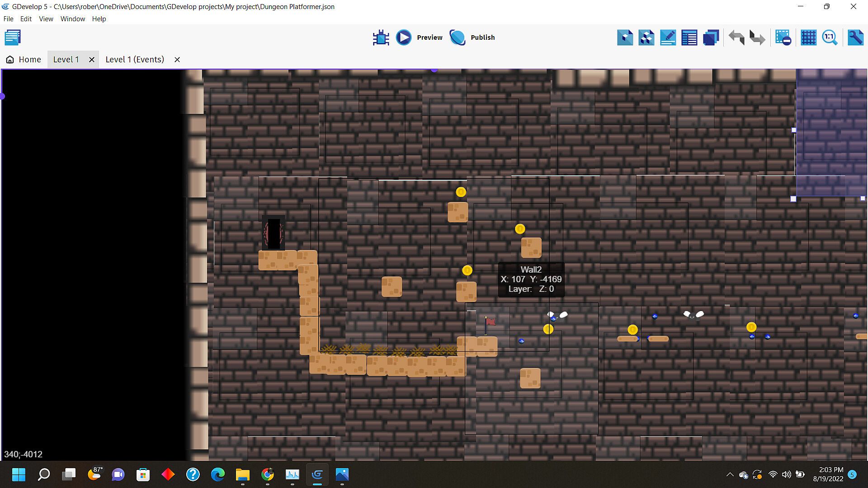Viewport: 868px width, 488px height.
Task: Click the debugger bug icon
Action: click(381, 38)
